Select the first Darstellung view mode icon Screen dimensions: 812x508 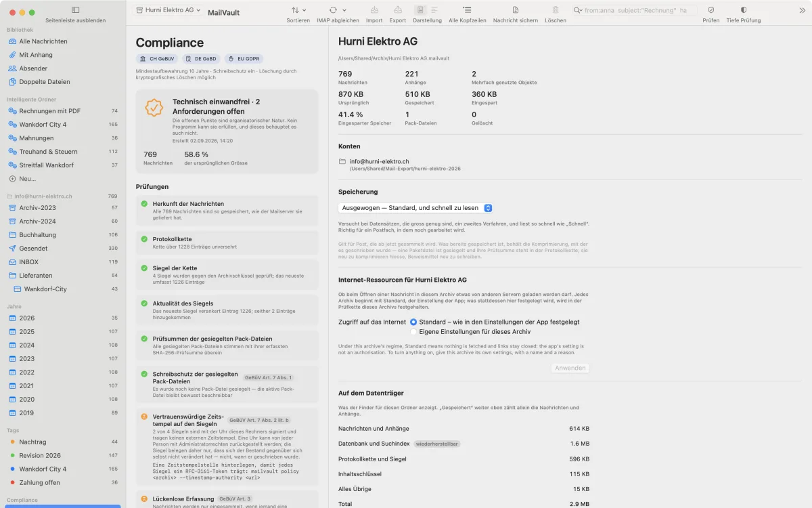point(420,10)
